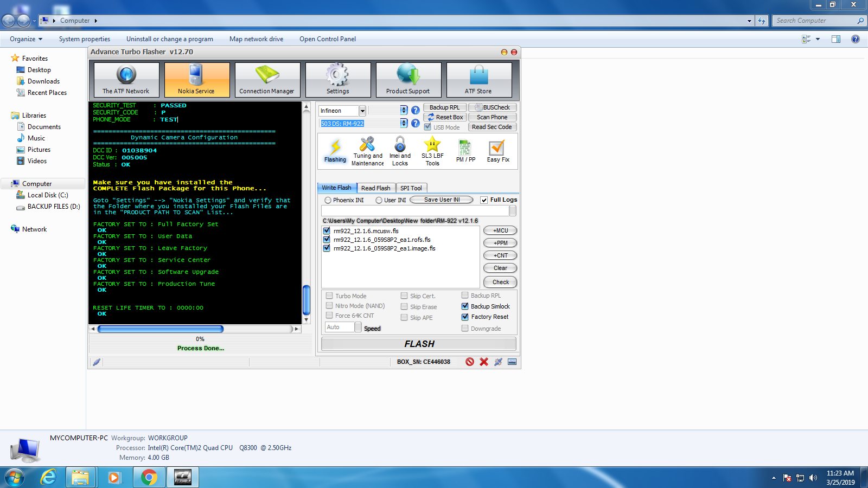Open Internet Explorer from the taskbar

(49, 477)
